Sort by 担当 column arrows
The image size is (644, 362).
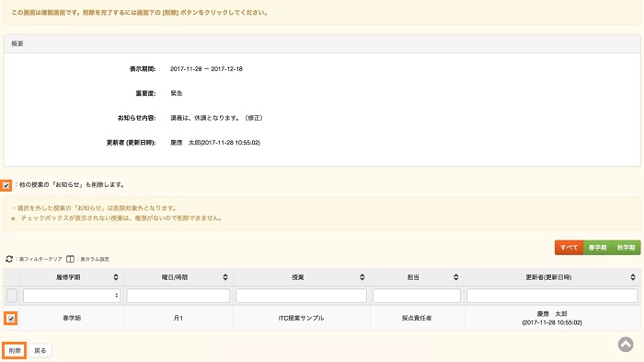tap(456, 277)
